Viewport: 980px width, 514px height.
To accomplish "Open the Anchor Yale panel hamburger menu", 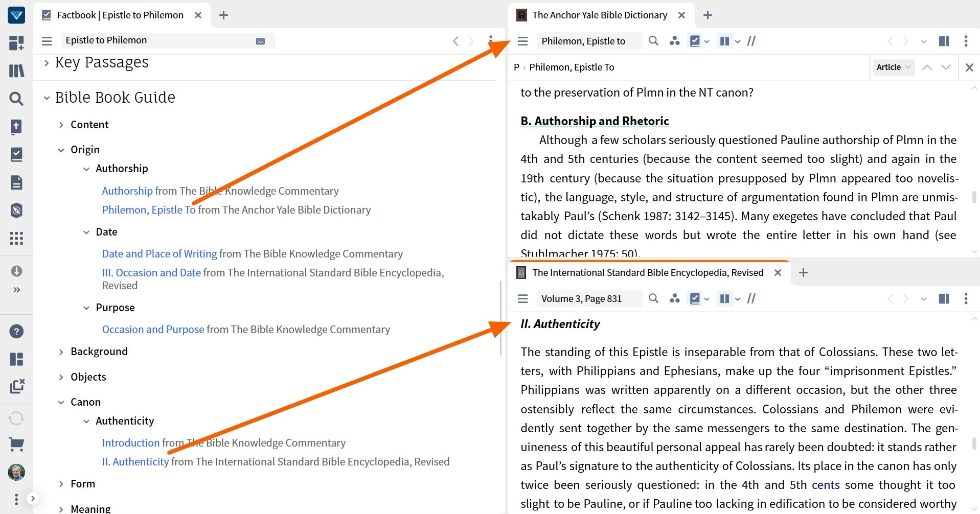I will click(522, 41).
